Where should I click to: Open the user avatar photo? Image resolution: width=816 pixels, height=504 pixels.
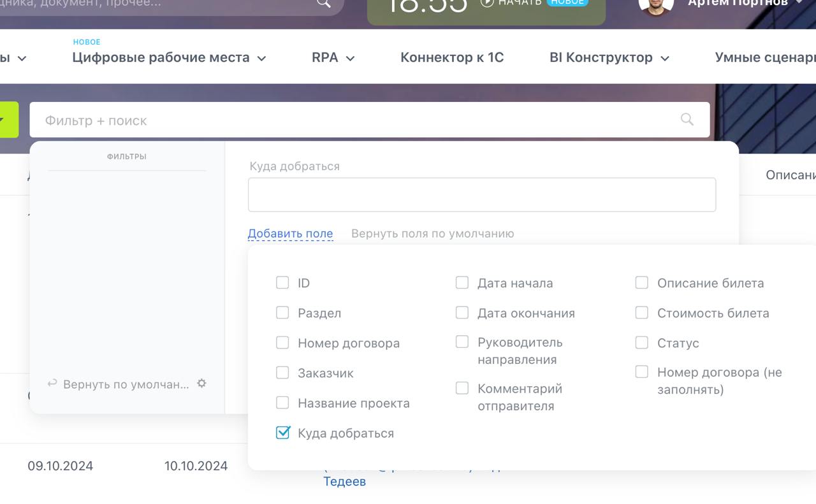pyautogui.click(x=656, y=5)
